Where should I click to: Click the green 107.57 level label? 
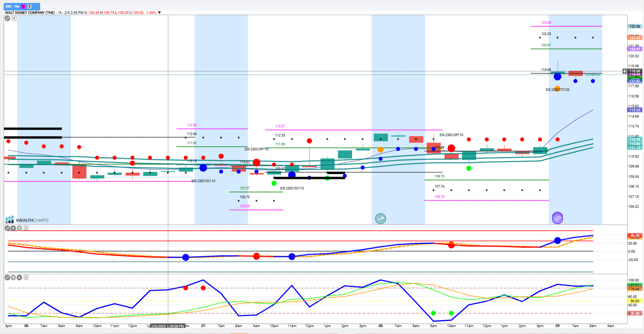(245, 189)
